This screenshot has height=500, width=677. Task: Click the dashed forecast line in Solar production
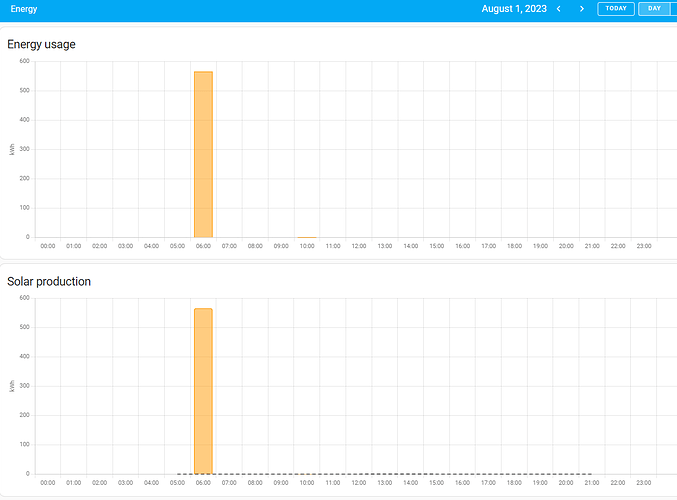[x=384, y=474]
